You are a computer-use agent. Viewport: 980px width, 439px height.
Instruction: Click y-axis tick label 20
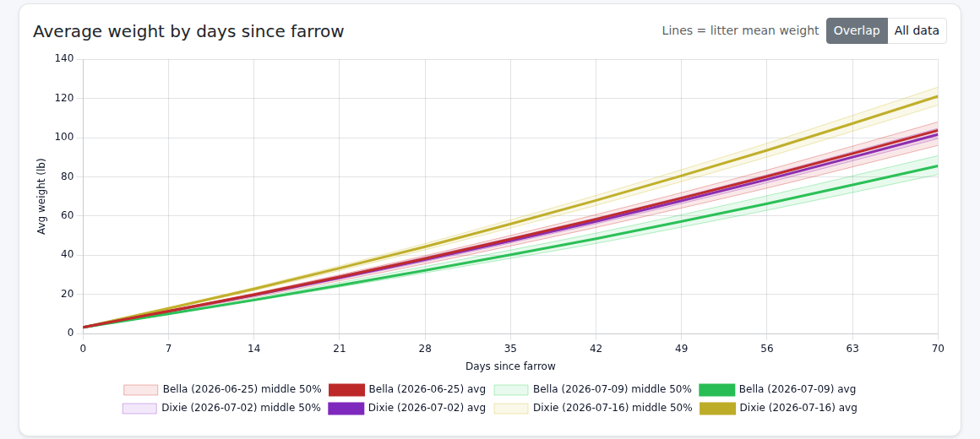pos(68,294)
